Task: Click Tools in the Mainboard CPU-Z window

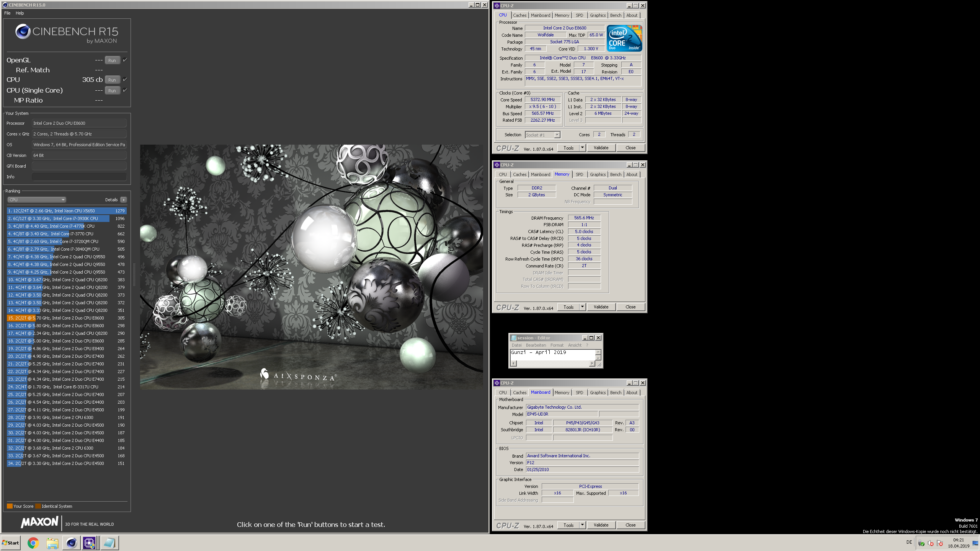Action: [x=568, y=525]
